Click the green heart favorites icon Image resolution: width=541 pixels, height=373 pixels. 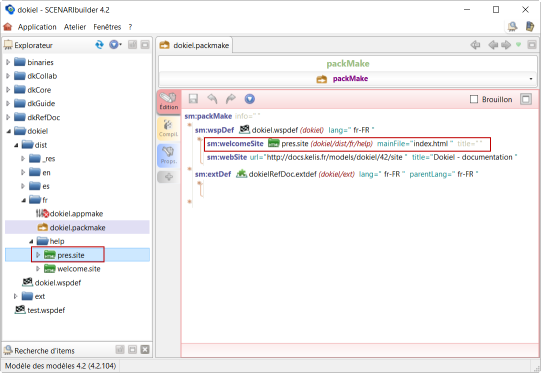tap(518, 45)
